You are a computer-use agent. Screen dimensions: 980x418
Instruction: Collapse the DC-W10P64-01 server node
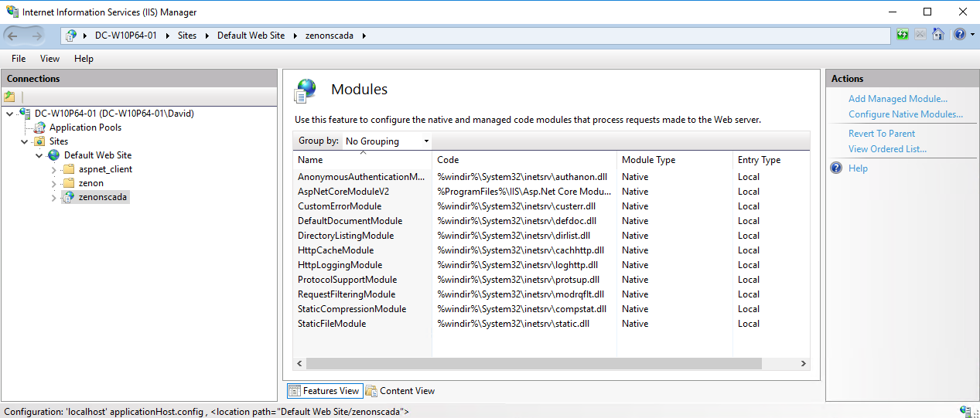(9, 114)
